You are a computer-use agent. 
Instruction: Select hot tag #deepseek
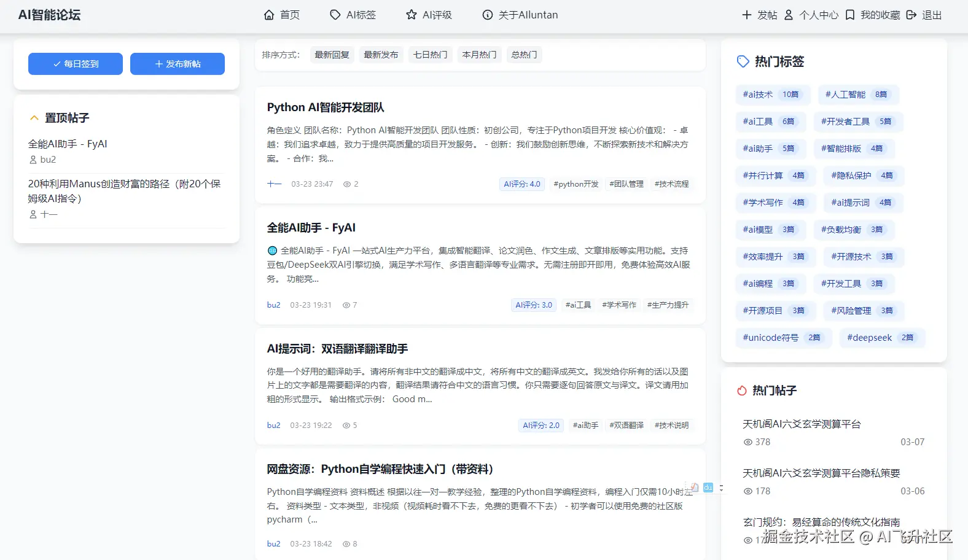pyautogui.click(x=883, y=338)
